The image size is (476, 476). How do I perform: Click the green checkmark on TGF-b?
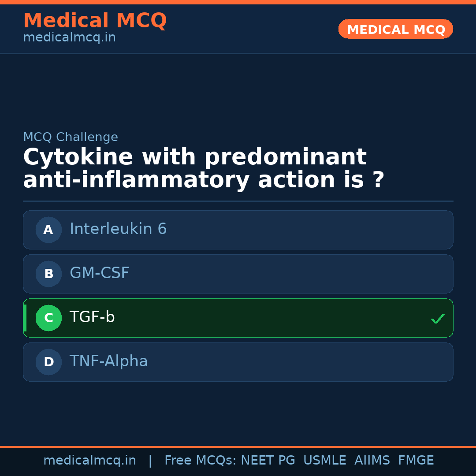click(x=437, y=319)
